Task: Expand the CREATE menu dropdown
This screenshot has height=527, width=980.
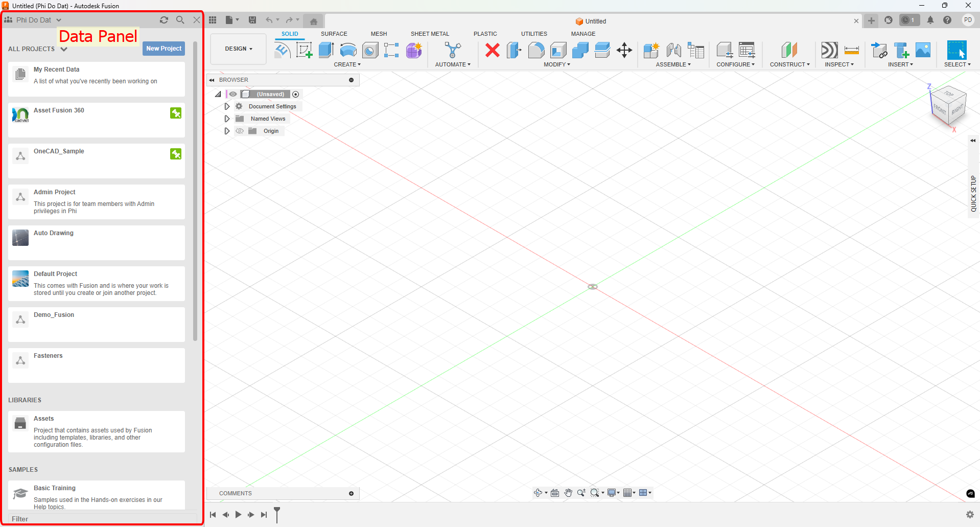Action: pos(347,64)
